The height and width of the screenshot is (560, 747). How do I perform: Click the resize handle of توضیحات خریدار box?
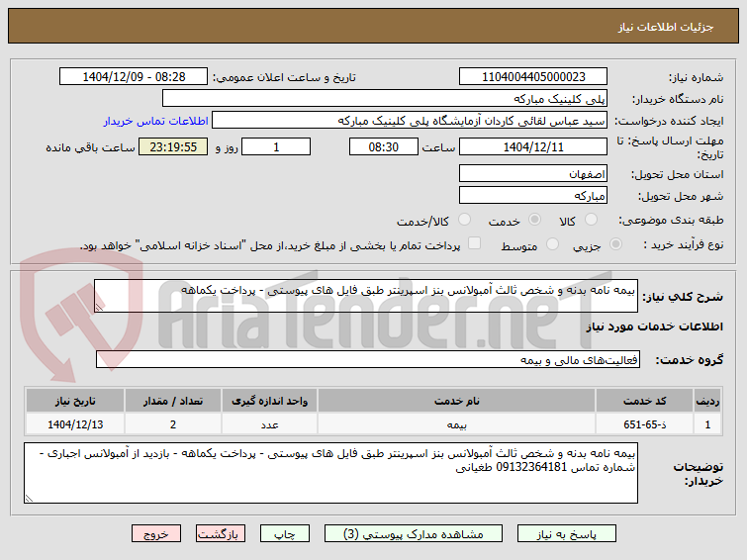[29, 498]
